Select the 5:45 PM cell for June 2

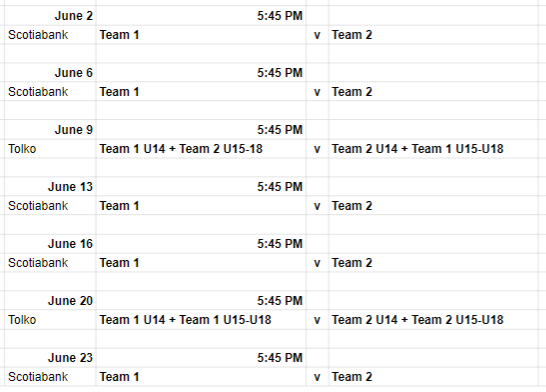(201, 16)
